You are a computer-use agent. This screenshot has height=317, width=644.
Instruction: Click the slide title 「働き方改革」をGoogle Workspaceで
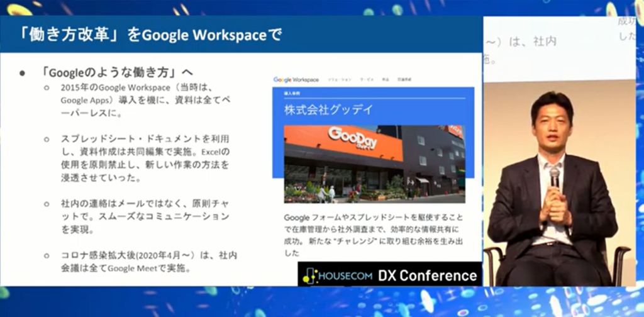click(150, 35)
